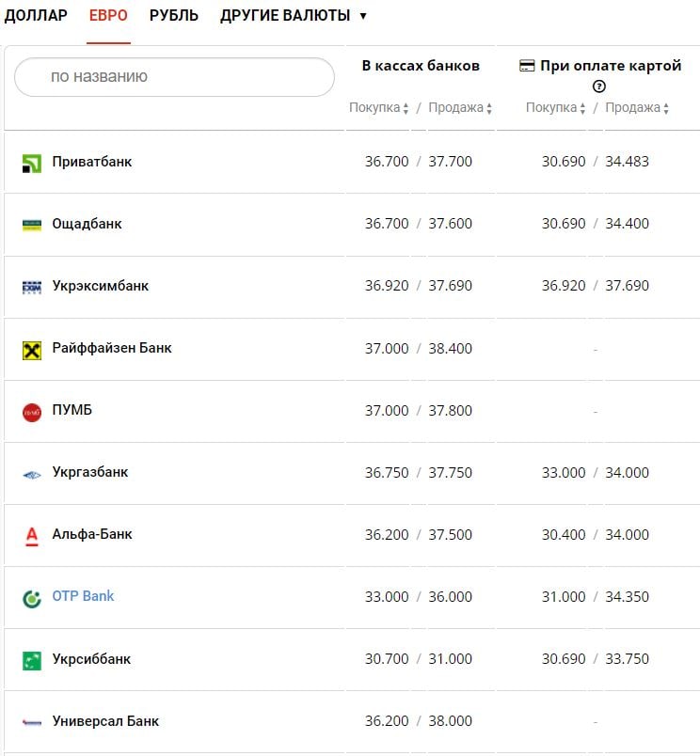The height and width of the screenshot is (756, 700).
Task: Sort bank cash desks by Покупка
Action: (378, 108)
